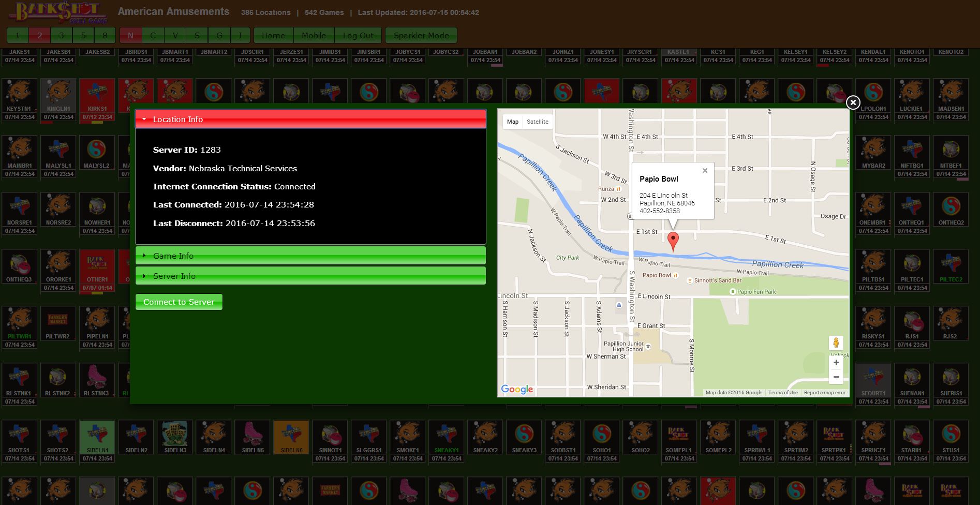Image resolution: width=980 pixels, height=505 pixels.
Task: Open the Terms of Use map link
Action: tap(782, 393)
